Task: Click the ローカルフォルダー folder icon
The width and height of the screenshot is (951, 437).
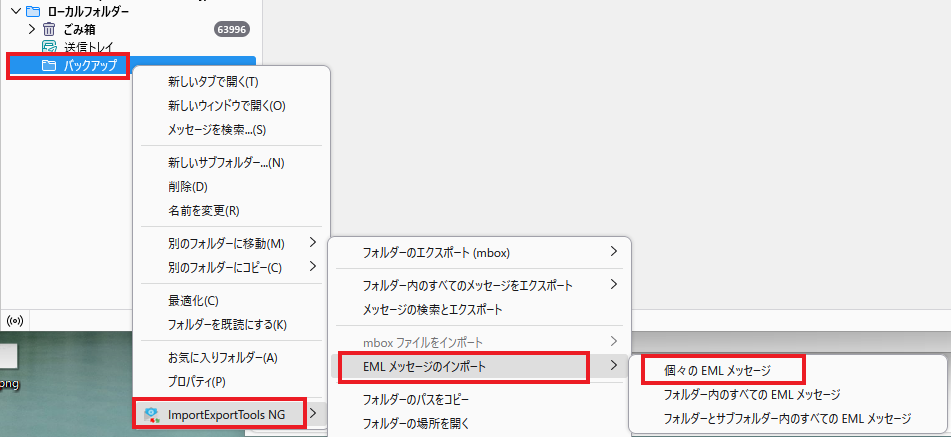Action: pyautogui.click(x=33, y=10)
